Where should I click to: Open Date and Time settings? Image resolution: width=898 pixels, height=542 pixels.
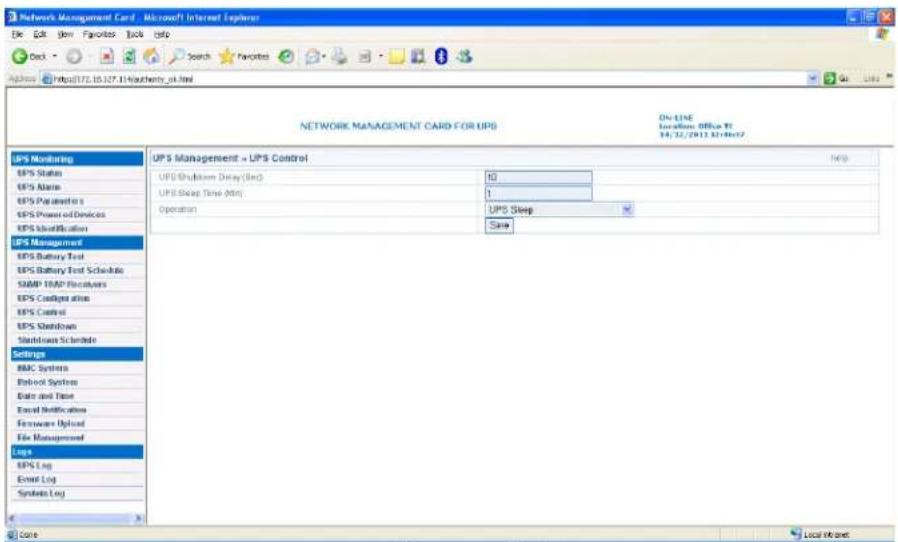pos(46,396)
